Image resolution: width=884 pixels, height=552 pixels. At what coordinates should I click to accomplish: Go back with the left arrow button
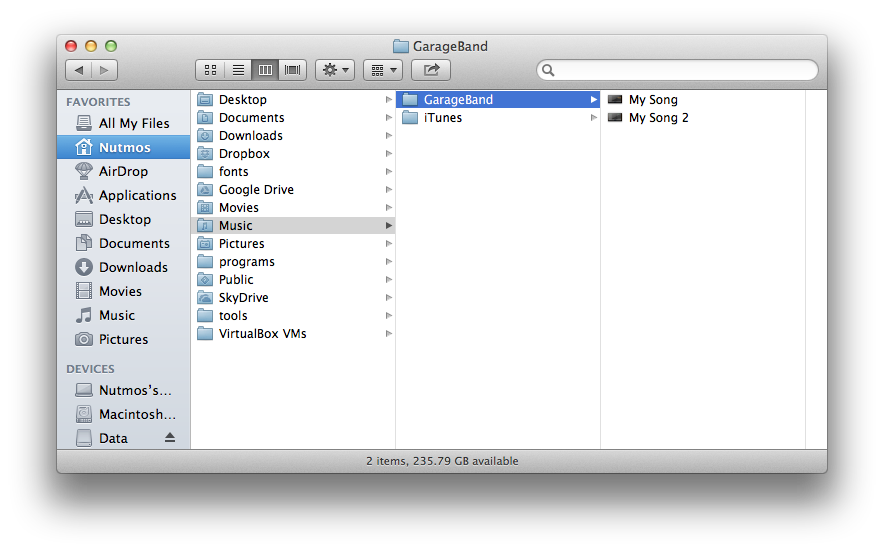79,70
